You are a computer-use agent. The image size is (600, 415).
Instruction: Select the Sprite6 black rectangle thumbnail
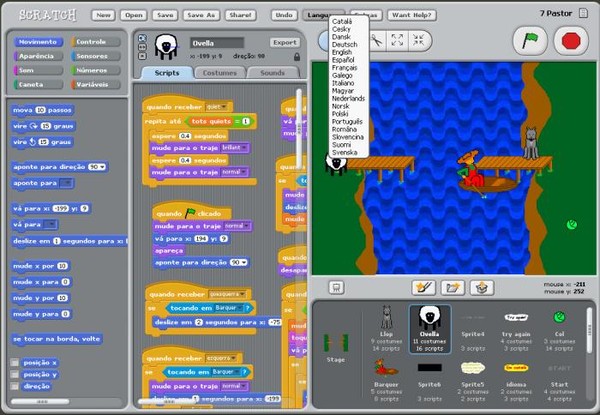pos(429,380)
